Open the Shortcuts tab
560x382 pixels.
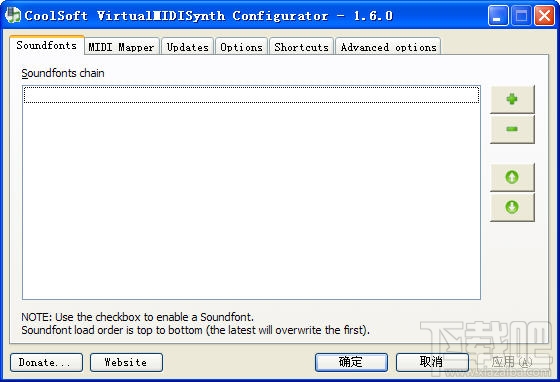[x=301, y=47]
